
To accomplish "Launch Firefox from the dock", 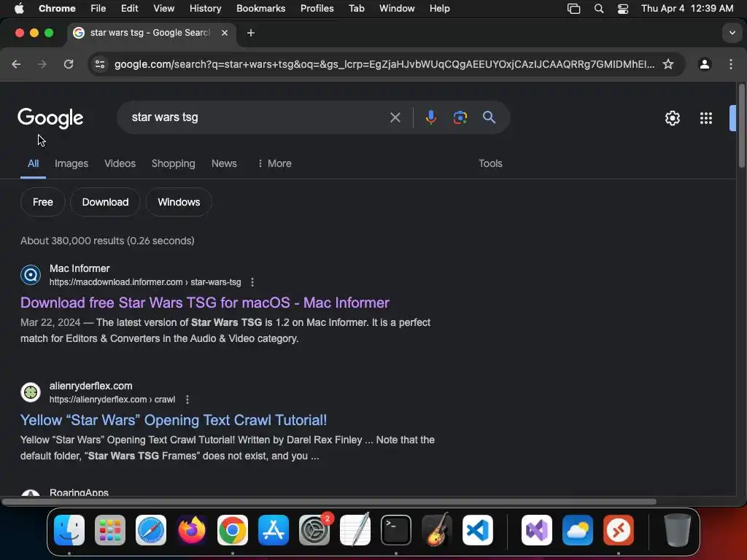I will coord(192,530).
